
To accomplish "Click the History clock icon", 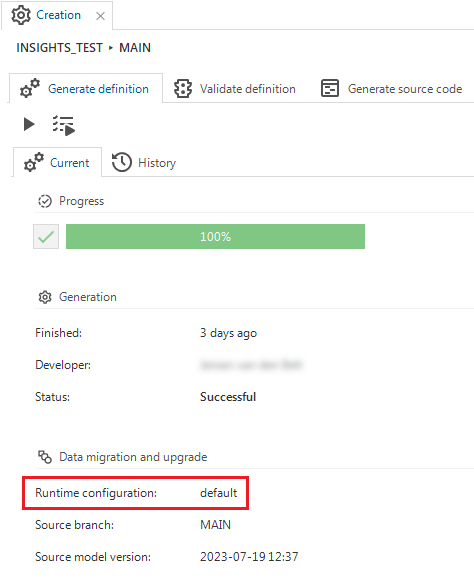I will coord(122,162).
